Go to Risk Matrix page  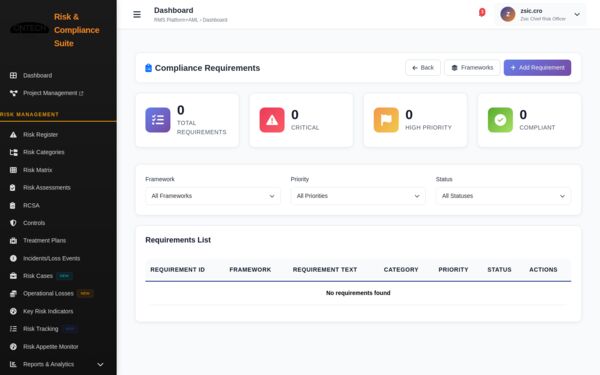38,170
